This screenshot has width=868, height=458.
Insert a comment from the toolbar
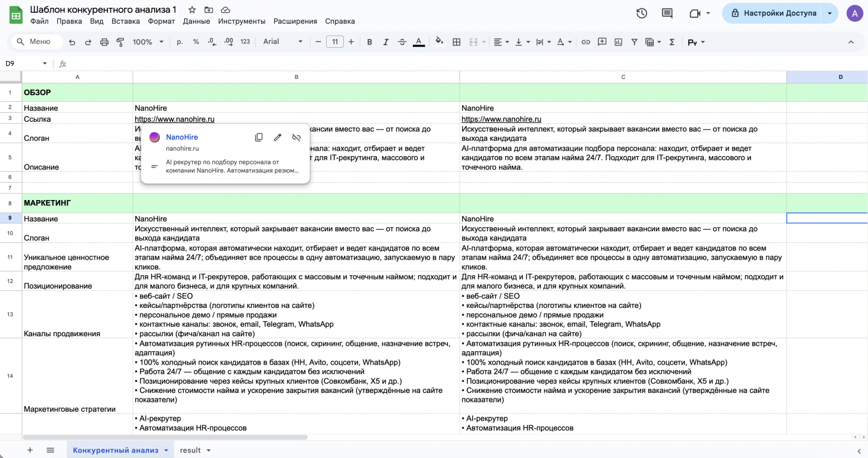click(x=601, y=42)
